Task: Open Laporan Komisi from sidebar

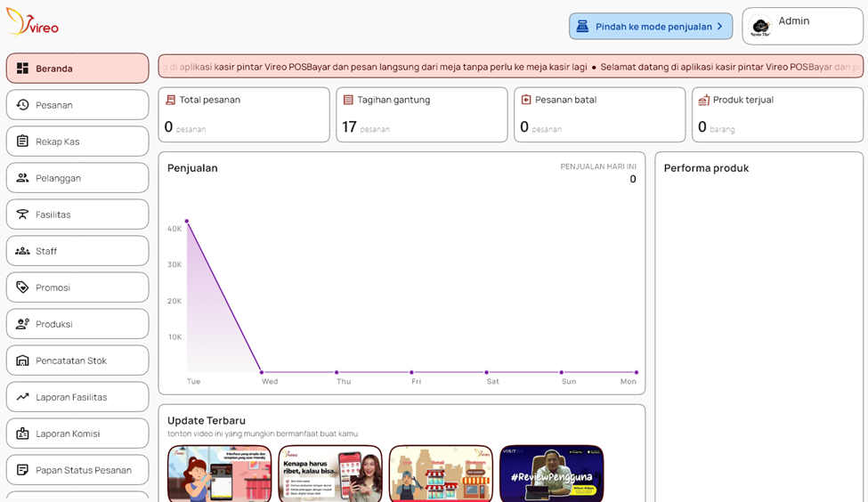Action: coord(77,433)
